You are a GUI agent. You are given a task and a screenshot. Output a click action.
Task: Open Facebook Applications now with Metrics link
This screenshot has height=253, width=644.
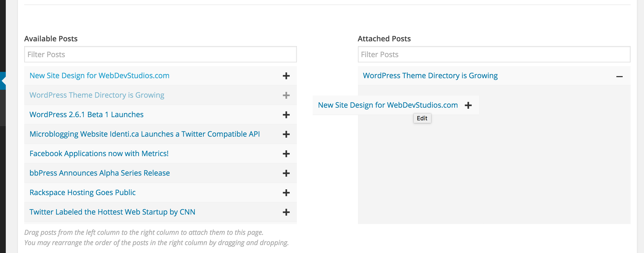point(99,153)
